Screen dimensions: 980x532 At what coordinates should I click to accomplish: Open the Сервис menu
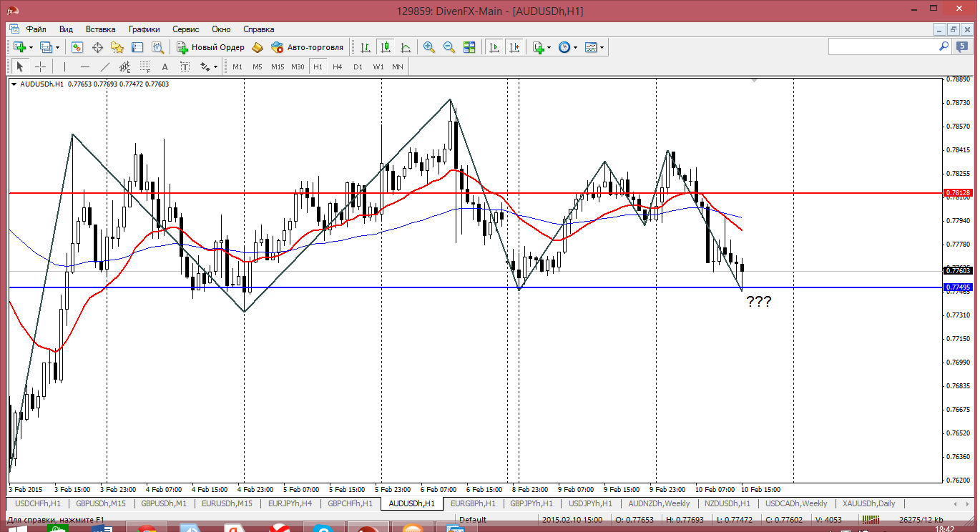click(186, 29)
